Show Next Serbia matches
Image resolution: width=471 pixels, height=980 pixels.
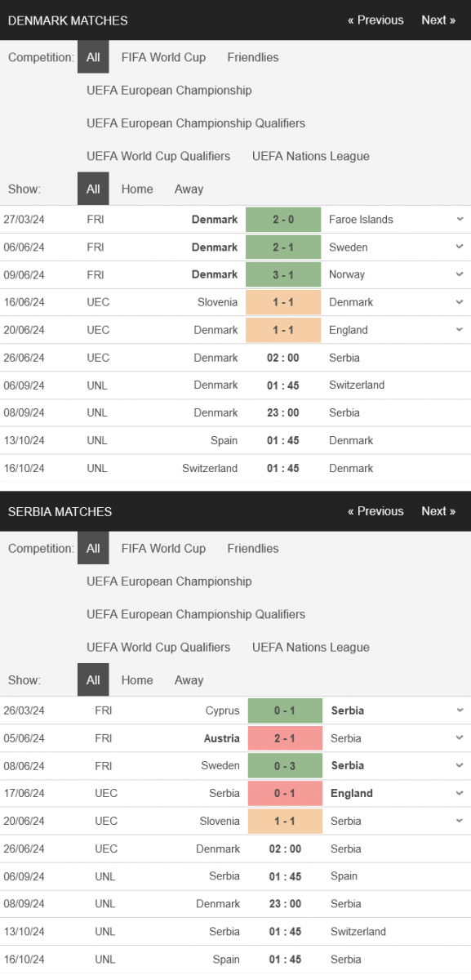438,511
